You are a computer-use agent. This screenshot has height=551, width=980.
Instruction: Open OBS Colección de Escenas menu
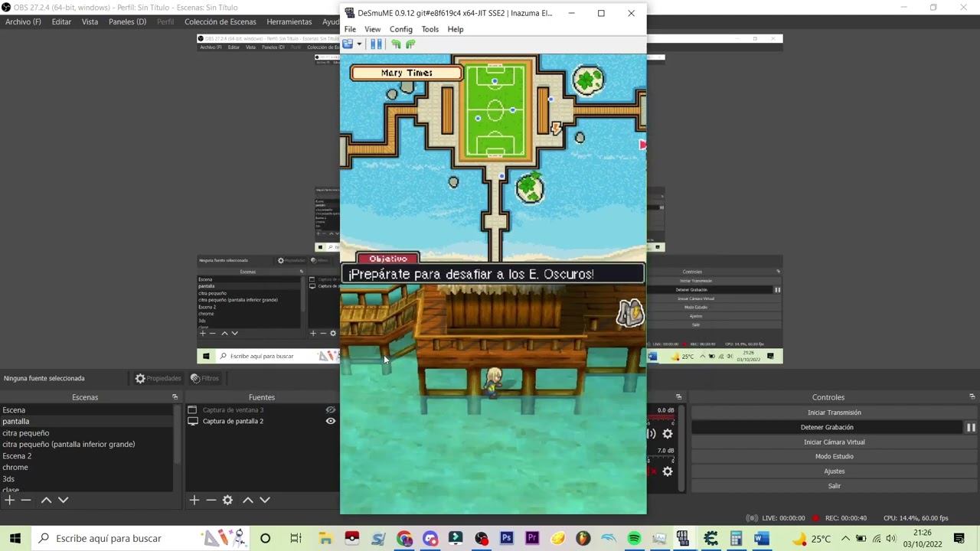pos(220,21)
